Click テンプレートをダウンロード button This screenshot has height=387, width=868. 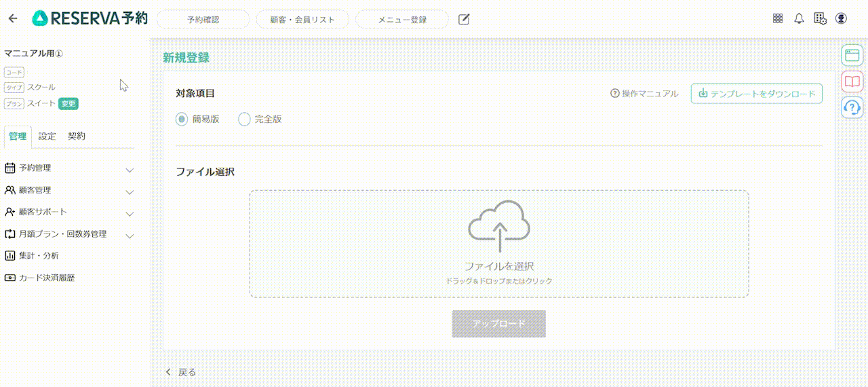(757, 94)
